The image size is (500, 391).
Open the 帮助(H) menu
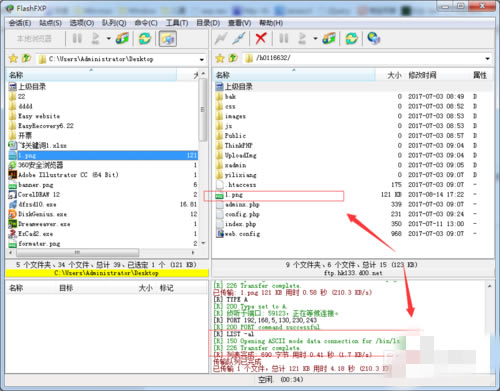click(271, 23)
